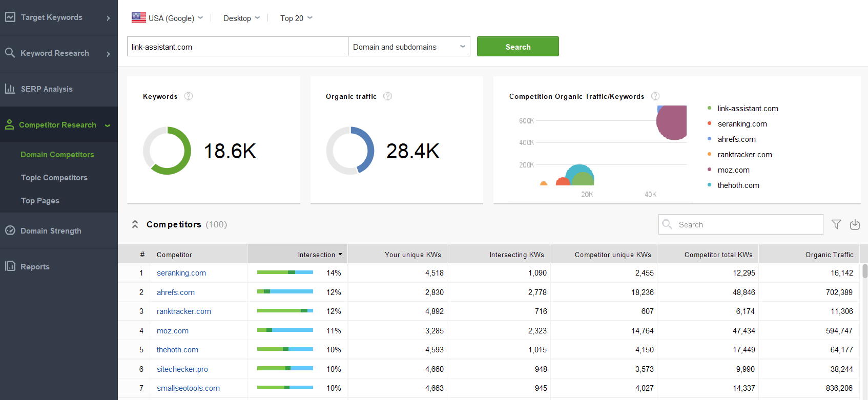
Task: Open the ranktracker.com competitor link
Action: coord(184,311)
